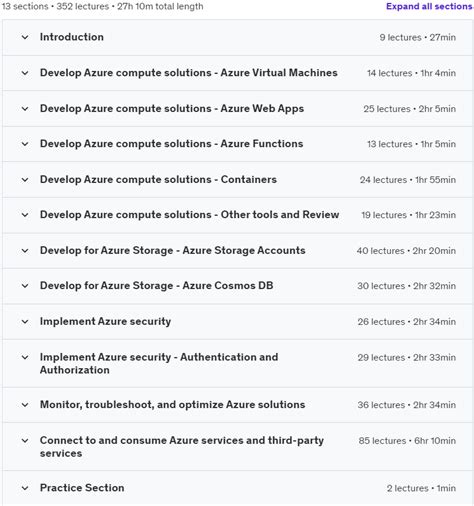The height and width of the screenshot is (506, 474).
Task: Expand Practice Section chevron
Action: pos(25,488)
